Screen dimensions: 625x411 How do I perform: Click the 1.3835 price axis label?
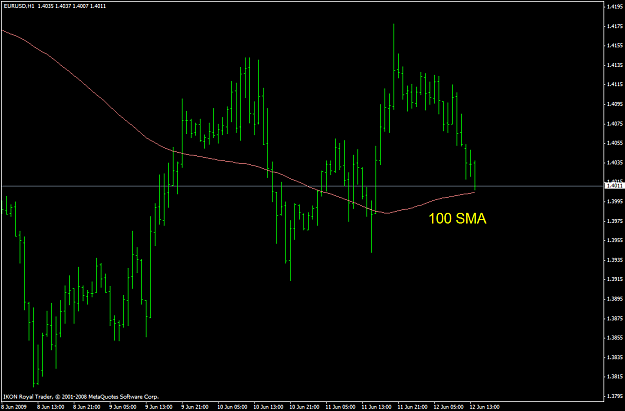614,357
